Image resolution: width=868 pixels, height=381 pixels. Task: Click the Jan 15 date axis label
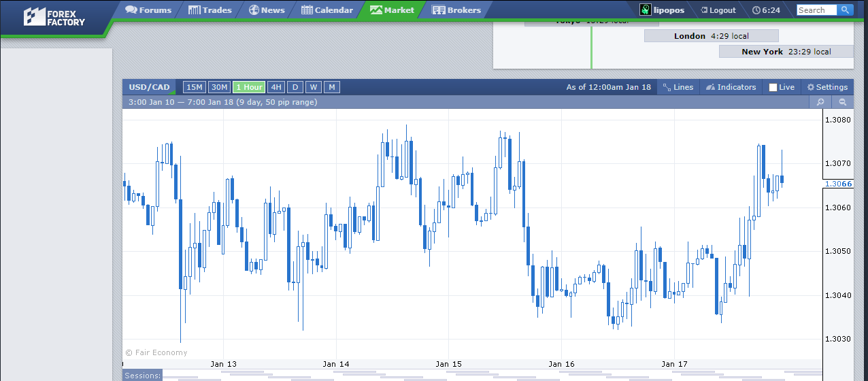coord(448,364)
